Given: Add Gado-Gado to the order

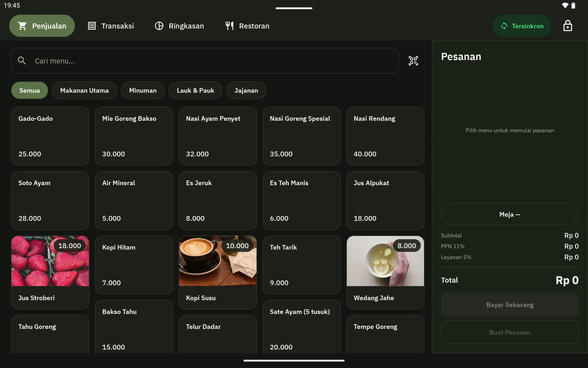Looking at the screenshot, I should click(x=50, y=136).
